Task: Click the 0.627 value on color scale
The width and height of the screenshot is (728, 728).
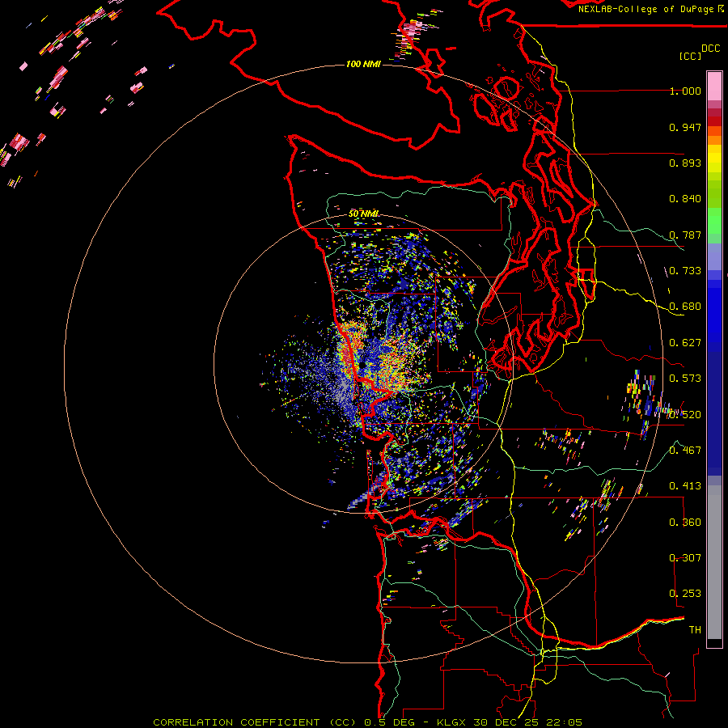Action: [685, 343]
